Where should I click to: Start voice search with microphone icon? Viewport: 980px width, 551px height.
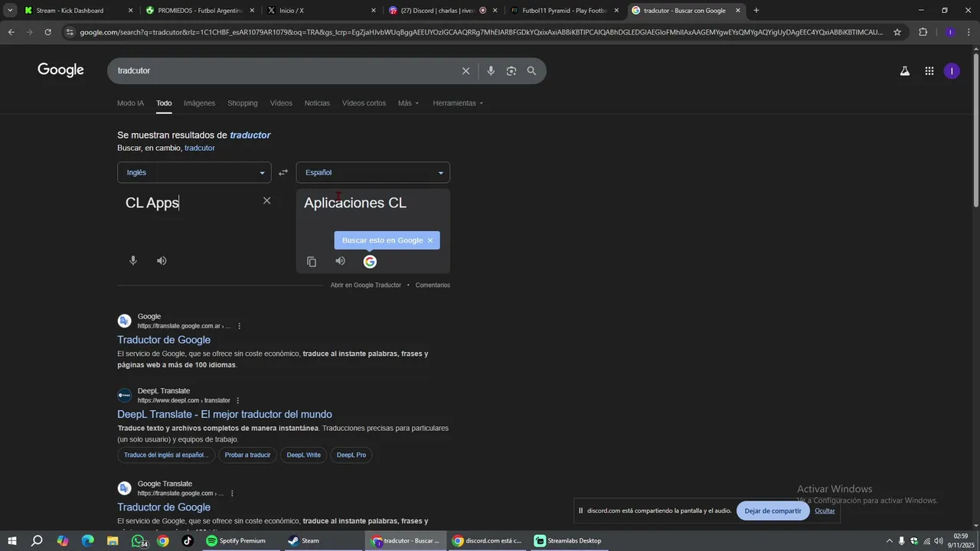[491, 71]
